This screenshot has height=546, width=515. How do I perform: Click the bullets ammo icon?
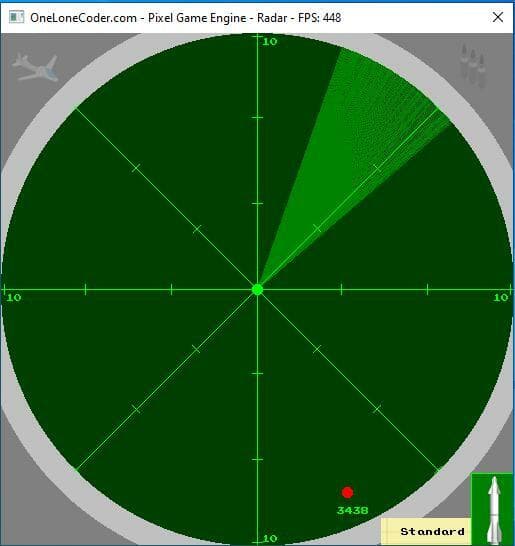click(x=473, y=65)
